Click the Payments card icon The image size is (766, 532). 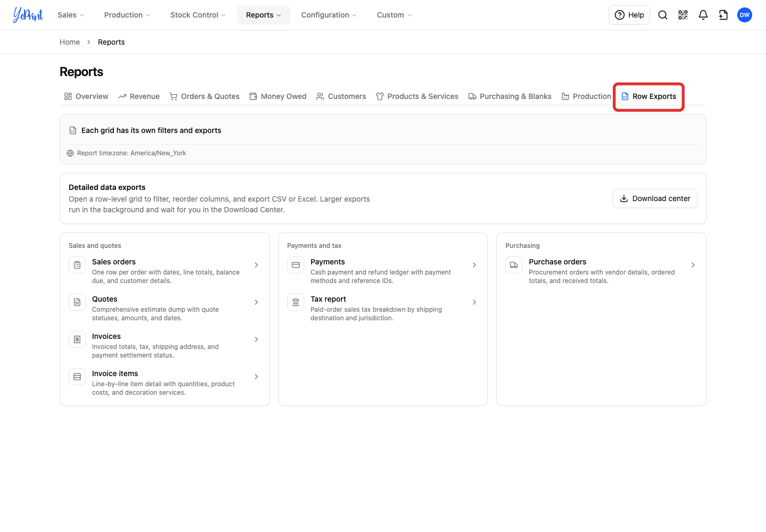point(296,265)
